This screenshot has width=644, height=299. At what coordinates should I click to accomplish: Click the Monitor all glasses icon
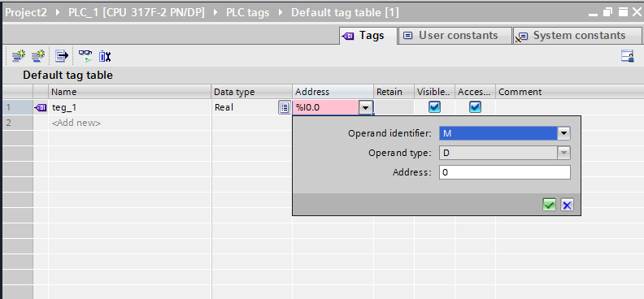[85, 56]
